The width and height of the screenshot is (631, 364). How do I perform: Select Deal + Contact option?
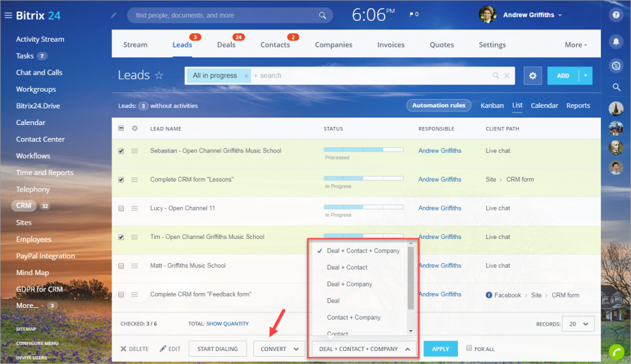click(347, 267)
